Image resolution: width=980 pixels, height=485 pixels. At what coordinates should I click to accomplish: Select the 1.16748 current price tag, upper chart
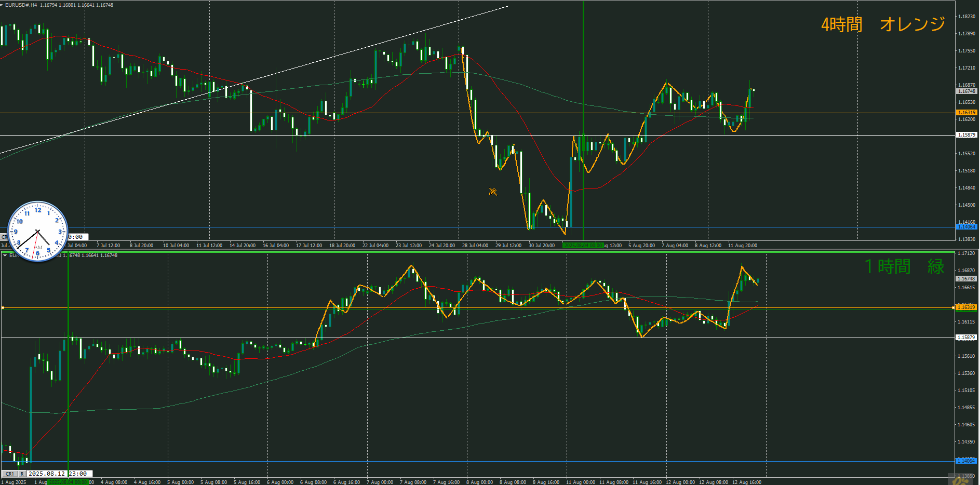[966, 91]
